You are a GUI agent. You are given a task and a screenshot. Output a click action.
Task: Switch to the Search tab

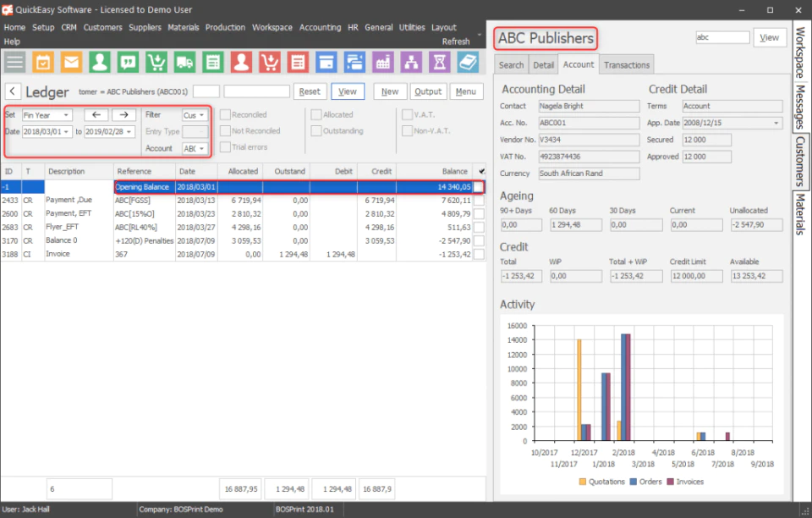511,64
